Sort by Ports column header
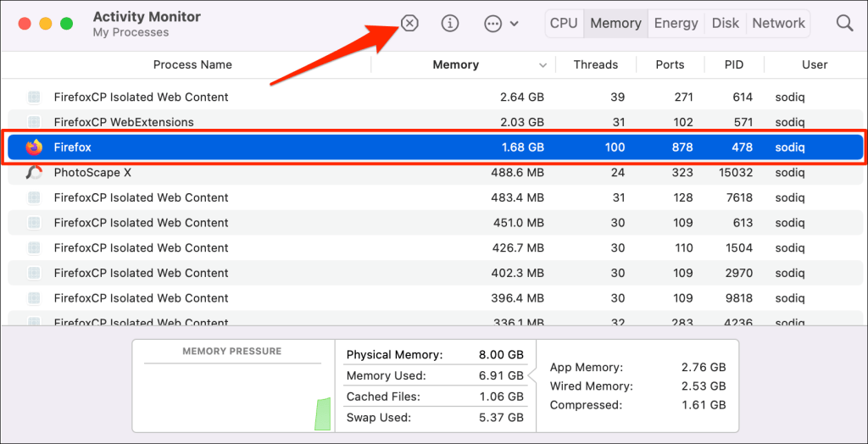This screenshot has height=444, width=868. tap(670, 64)
